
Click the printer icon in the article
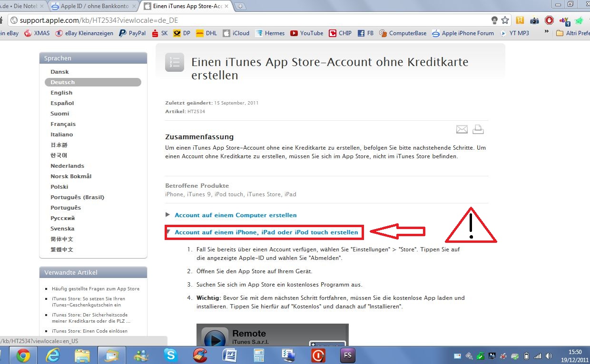478,129
